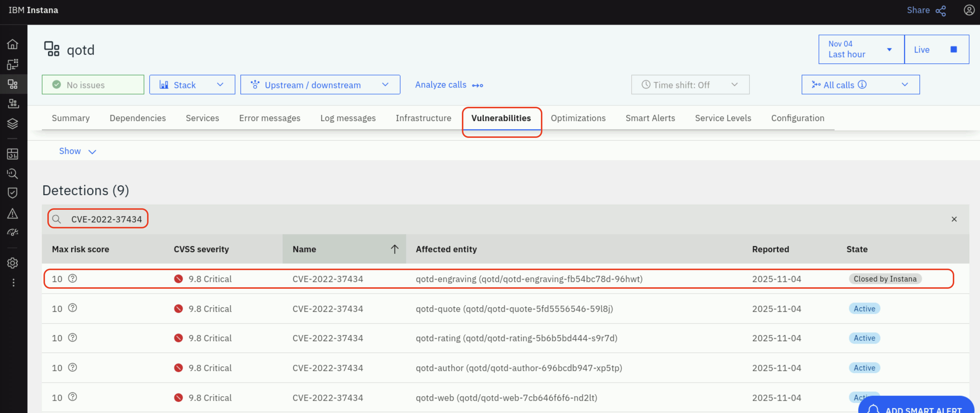Expand the Stack dropdown
Viewport: 980px width, 413px height.
pos(192,84)
